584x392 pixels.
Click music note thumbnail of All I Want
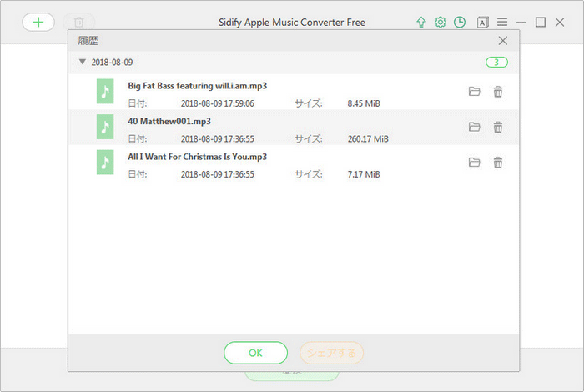point(105,162)
